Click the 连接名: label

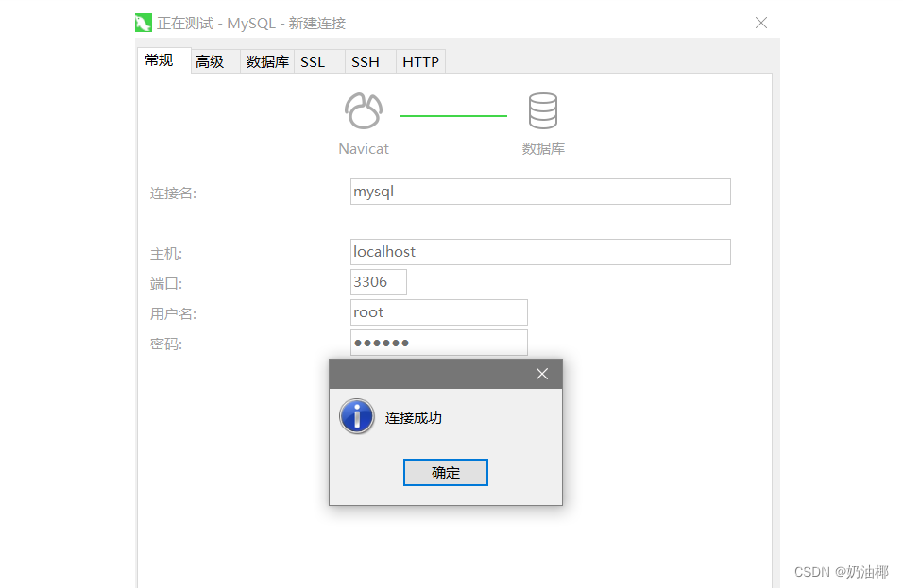click(173, 193)
